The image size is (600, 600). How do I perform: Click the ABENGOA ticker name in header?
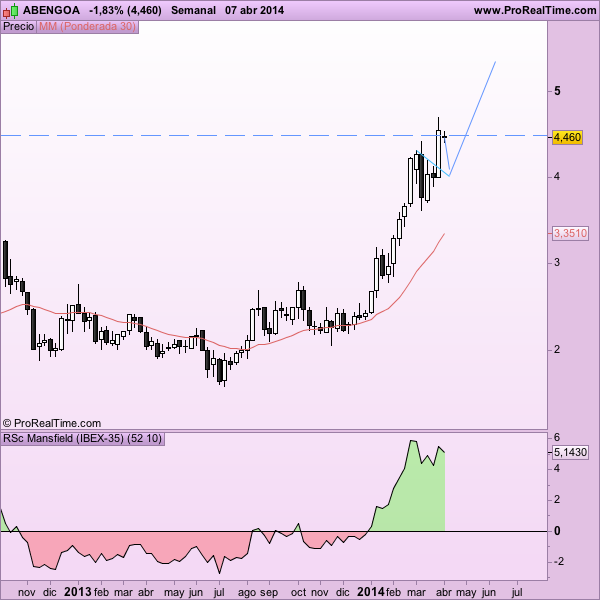[x=51, y=10]
